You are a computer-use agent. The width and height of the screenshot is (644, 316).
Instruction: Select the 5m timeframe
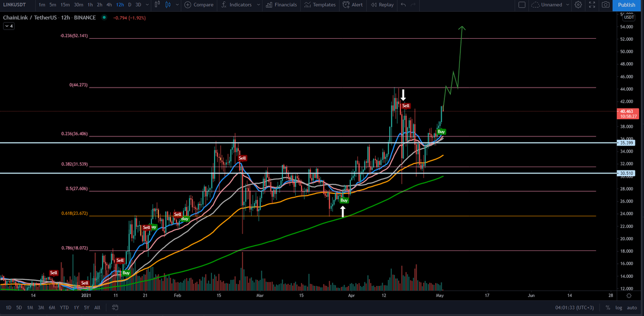[53, 5]
